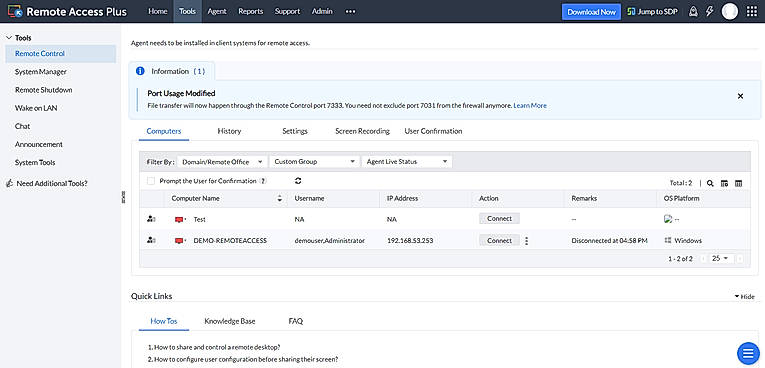
Task: Hide the Quick Links section
Action: pos(745,297)
